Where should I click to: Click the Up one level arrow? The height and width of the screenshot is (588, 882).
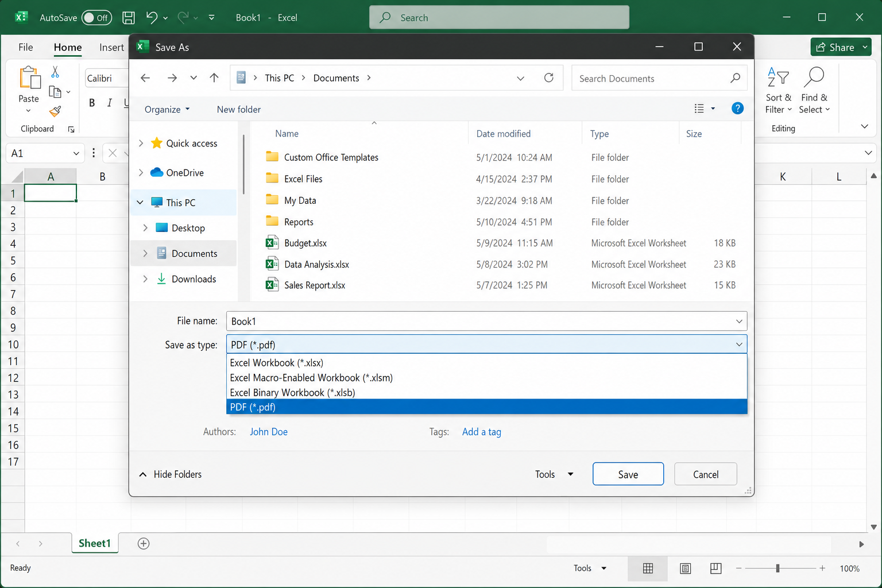[x=214, y=78]
